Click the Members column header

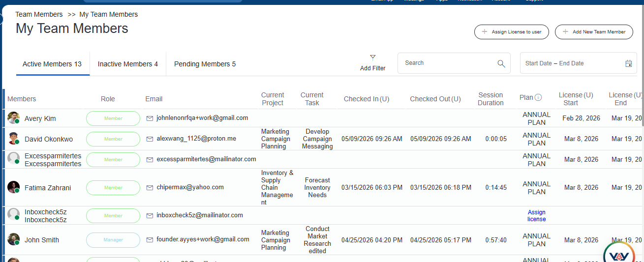[x=22, y=99]
